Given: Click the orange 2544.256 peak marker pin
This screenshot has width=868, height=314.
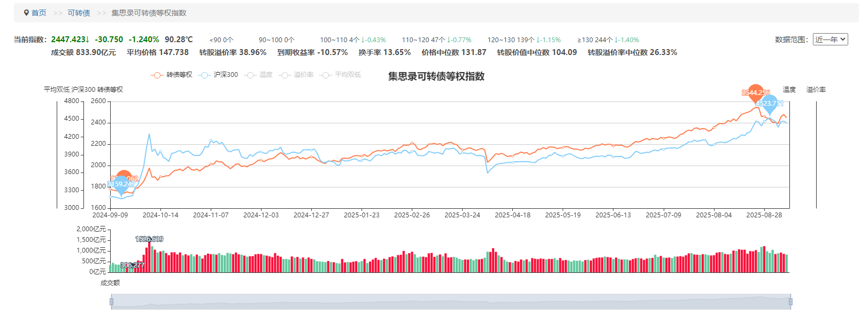Looking at the screenshot, I should 755,92.
